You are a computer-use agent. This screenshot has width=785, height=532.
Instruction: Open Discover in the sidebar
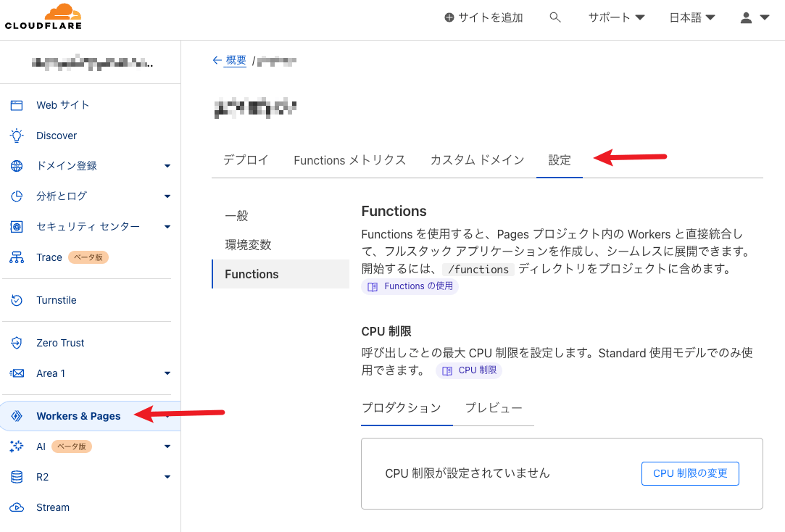[x=57, y=136]
